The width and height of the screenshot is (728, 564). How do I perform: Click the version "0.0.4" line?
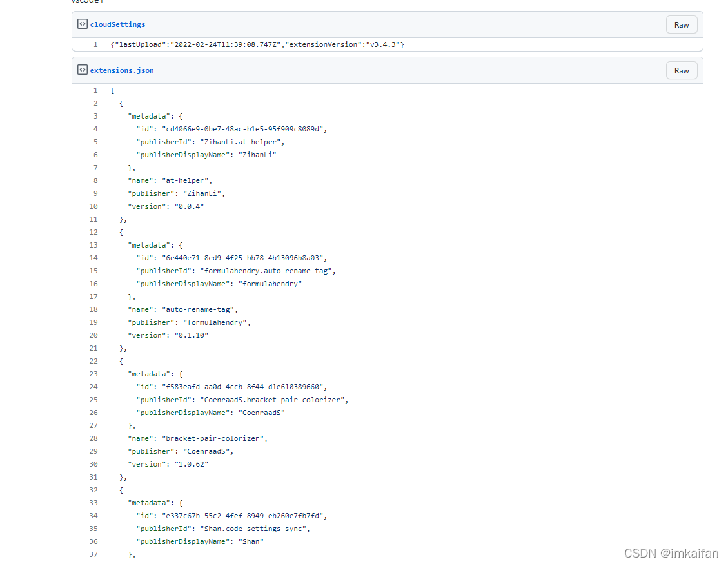coord(166,206)
